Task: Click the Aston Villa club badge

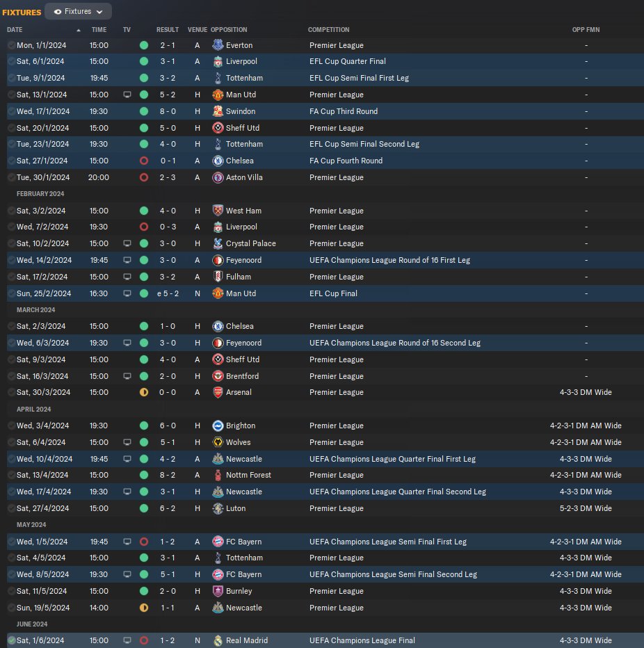Action: 218,177
